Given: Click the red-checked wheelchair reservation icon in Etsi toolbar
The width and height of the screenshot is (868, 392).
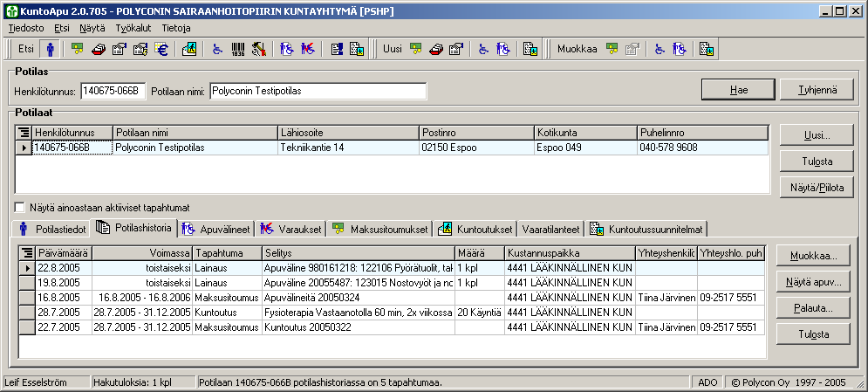Looking at the screenshot, I should coord(308,49).
